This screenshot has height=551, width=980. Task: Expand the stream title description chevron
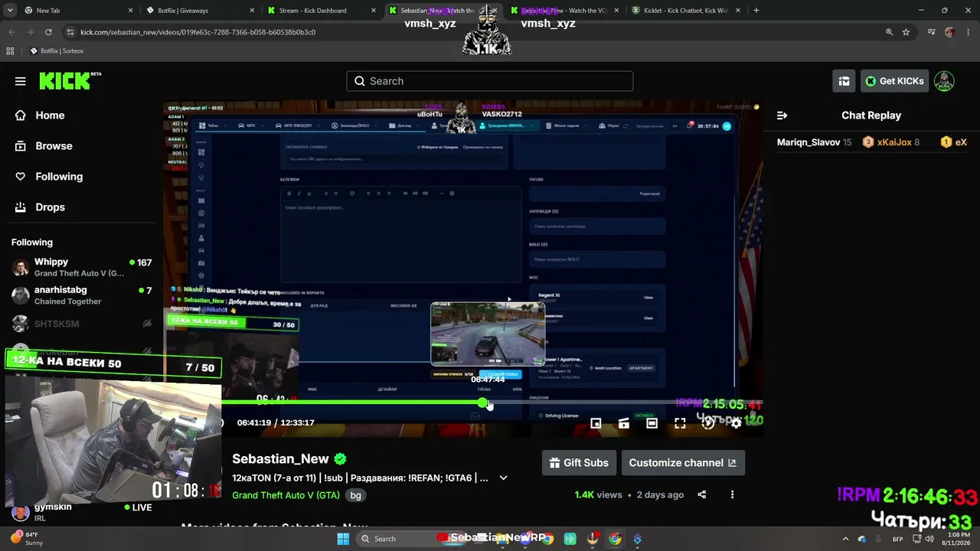pos(503,478)
